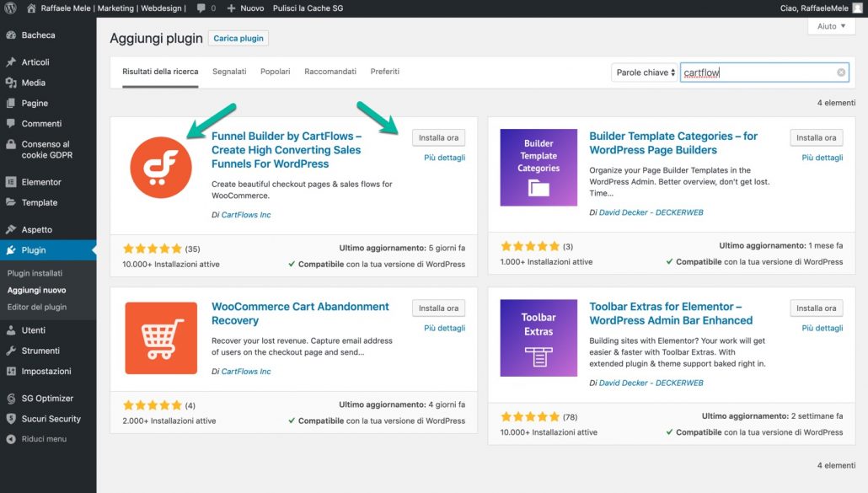Click the plus Nuovo icon in admin bar
This screenshot has height=493, width=868.
click(232, 8)
